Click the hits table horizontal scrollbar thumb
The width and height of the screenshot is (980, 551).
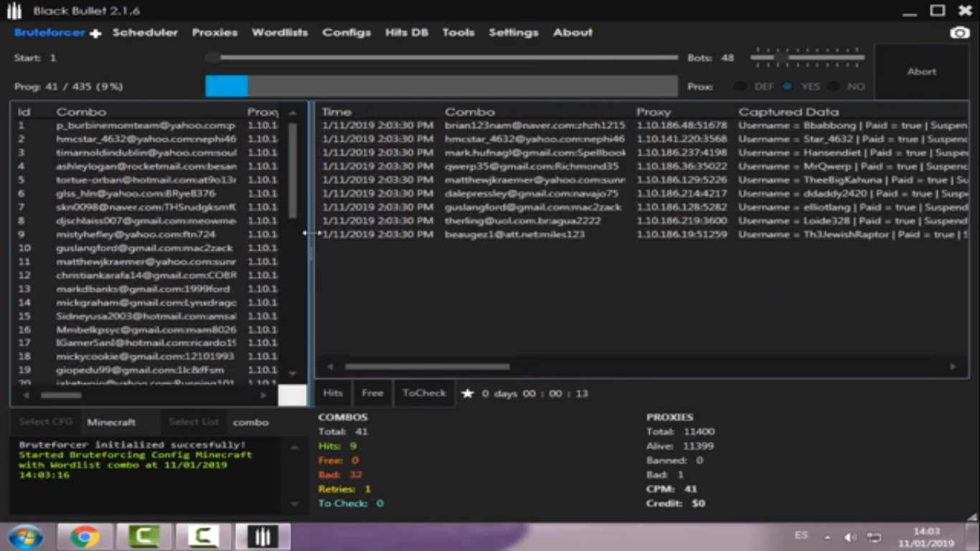428,367
